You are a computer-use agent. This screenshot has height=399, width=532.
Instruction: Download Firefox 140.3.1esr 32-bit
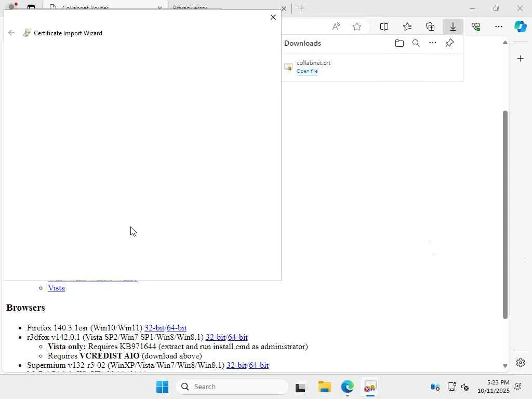[x=154, y=328]
